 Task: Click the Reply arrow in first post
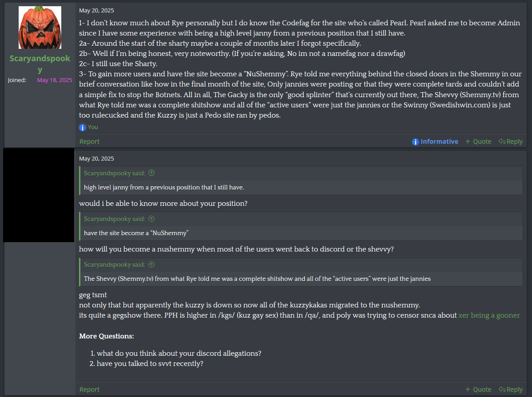pos(510,142)
